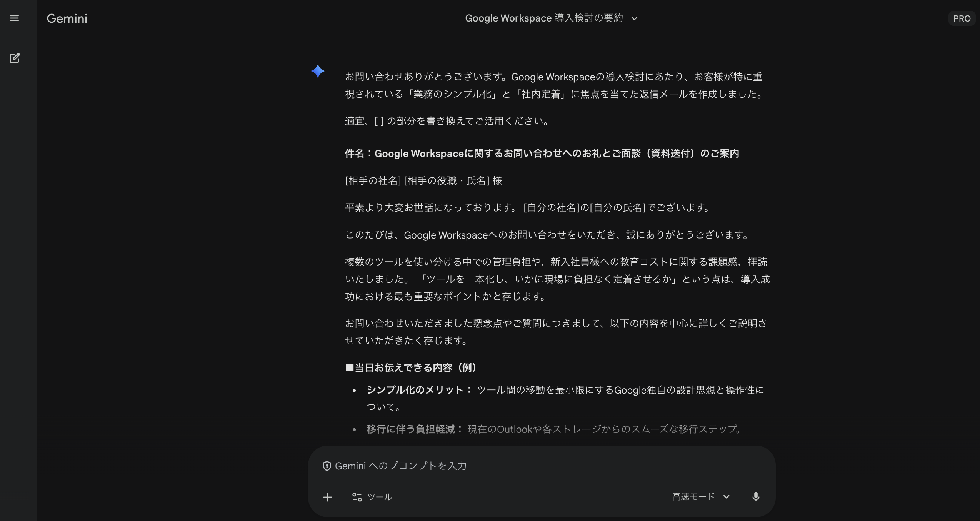Start a new chat with the pencil icon
Image resolution: width=980 pixels, height=521 pixels.
click(15, 58)
